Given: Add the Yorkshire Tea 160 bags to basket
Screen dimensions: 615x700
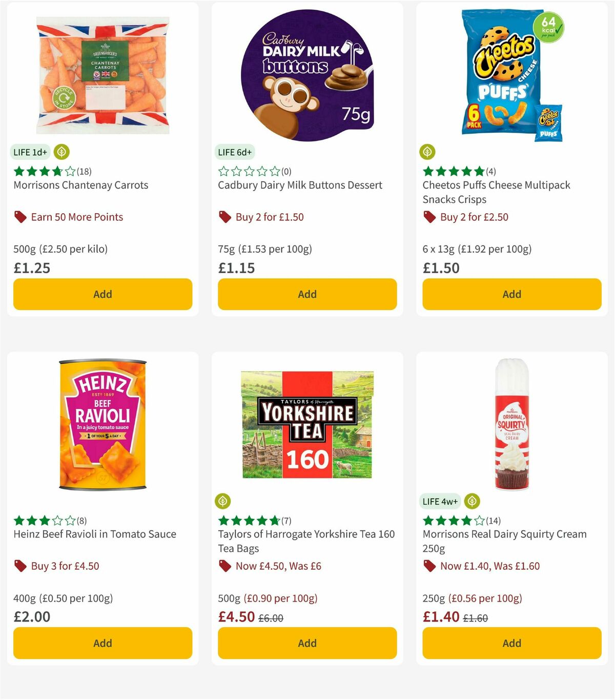Looking at the screenshot, I should coord(306,643).
